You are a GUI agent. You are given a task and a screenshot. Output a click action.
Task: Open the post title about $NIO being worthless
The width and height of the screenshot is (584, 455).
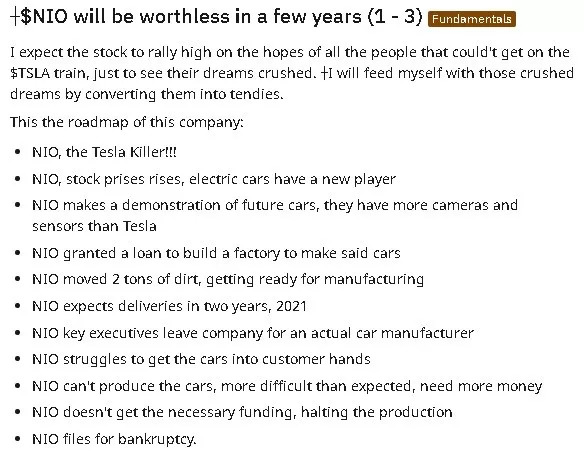(x=216, y=17)
